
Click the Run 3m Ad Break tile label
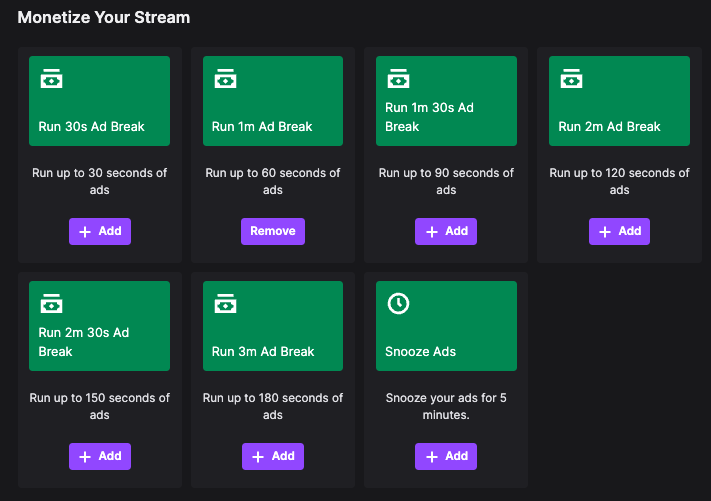(263, 352)
